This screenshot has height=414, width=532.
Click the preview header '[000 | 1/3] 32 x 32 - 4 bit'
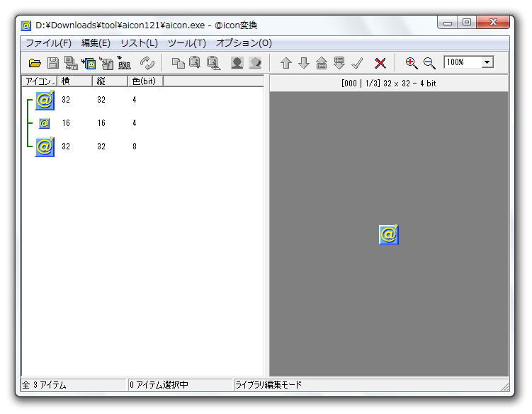click(388, 84)
